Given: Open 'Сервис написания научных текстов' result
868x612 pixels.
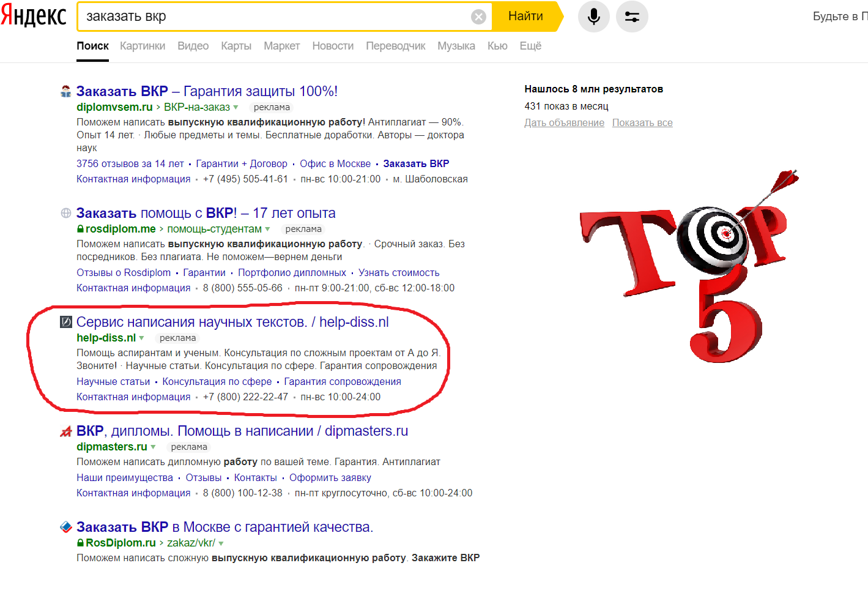Looking at the screenshot, I should tap(232, 322).
